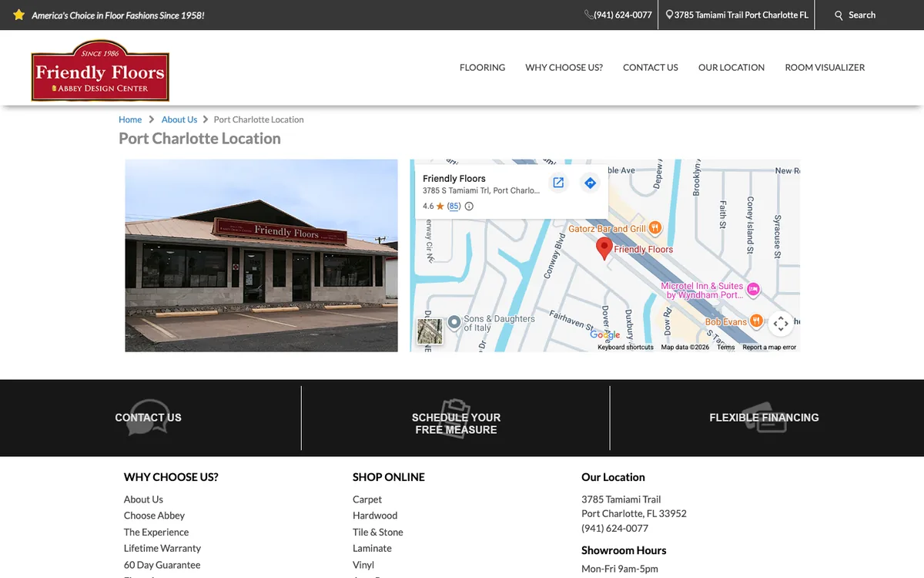Click Gatorz Bar and Grill restaurant marker
Screen dimensions: 924x578
[655, 227]
